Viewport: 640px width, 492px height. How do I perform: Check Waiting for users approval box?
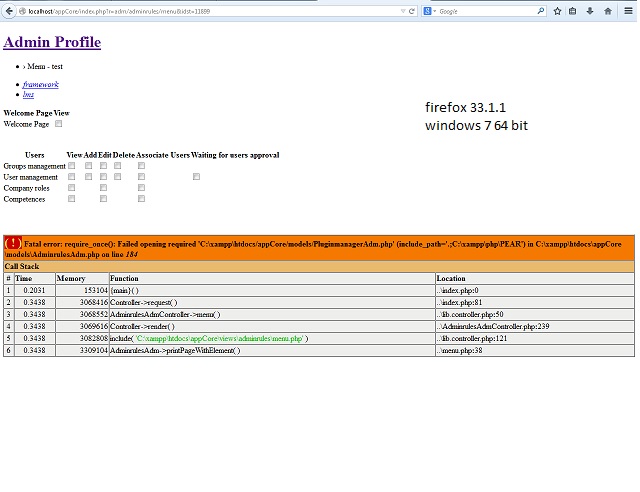click(196, 177)
